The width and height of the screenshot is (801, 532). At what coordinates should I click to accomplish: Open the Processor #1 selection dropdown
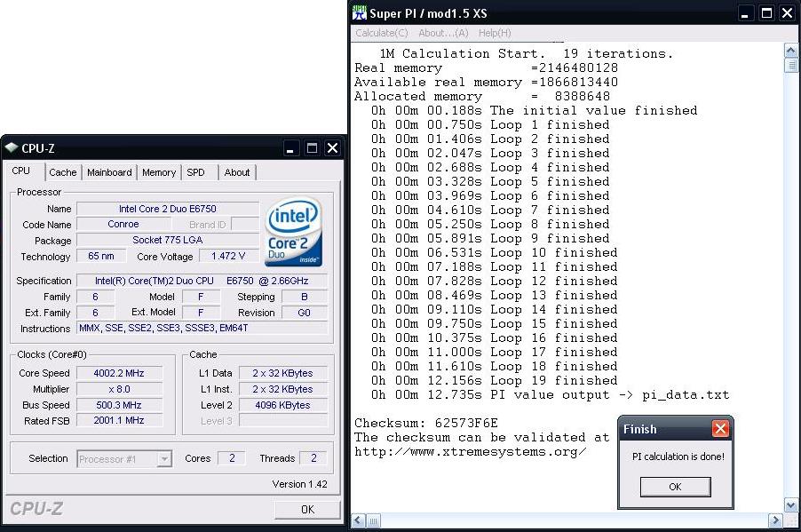[x=164, y=459]
